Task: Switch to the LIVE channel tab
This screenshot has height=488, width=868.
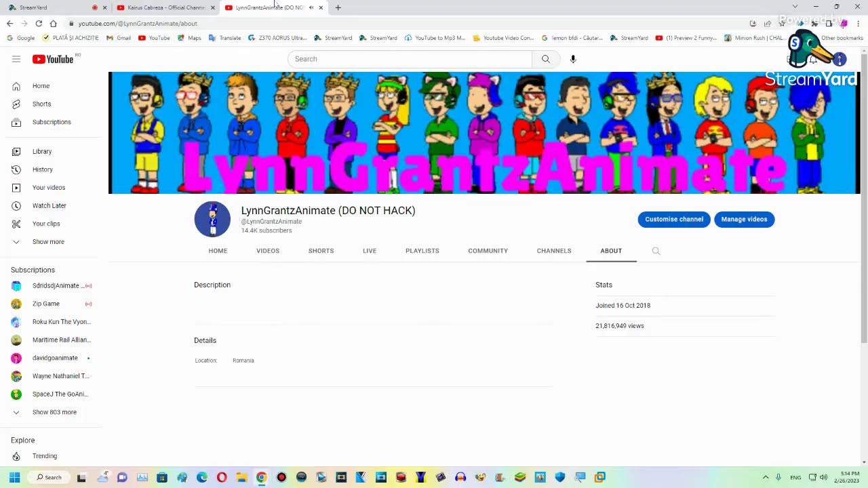Action: pos(370,251)
